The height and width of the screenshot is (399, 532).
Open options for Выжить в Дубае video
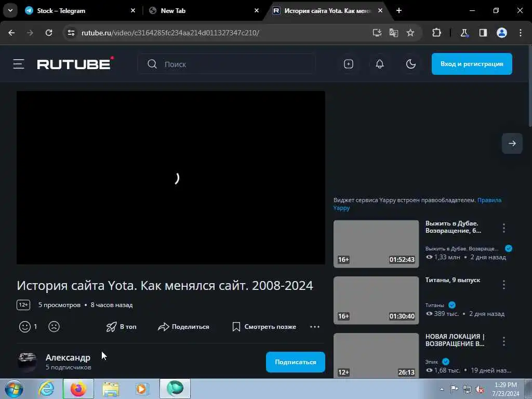click(x=504, y=228)
